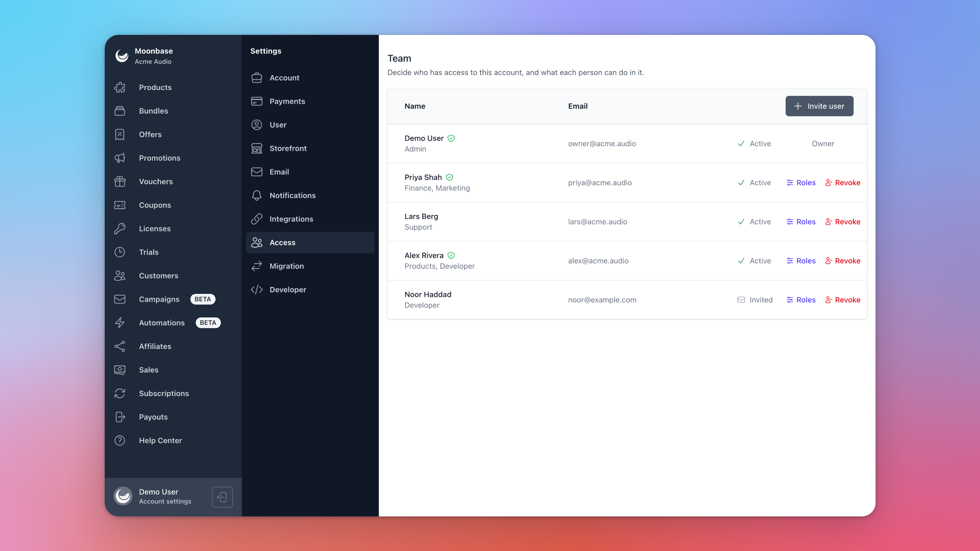Open the Help Center
This screenshot has width=980, height=551.
click(x=173, y=441)
